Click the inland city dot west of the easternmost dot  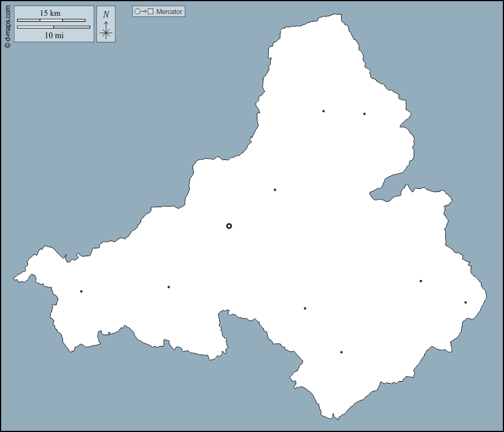tap(420, 281)
